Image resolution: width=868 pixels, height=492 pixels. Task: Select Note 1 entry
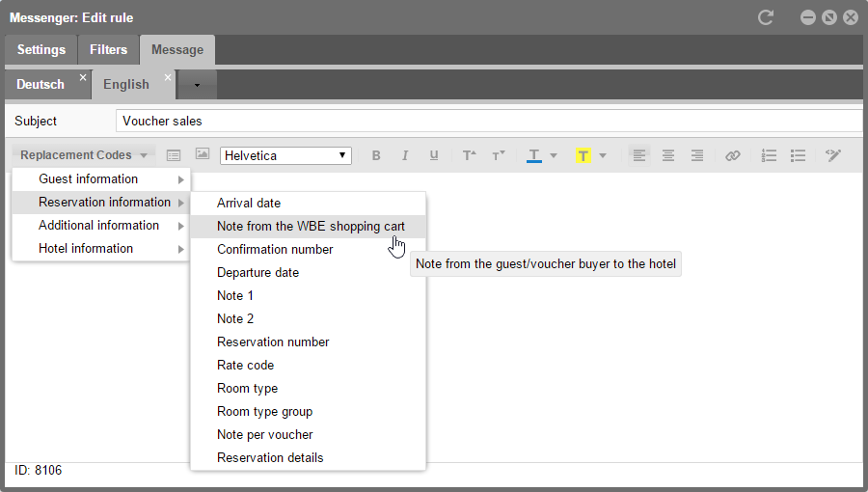308,296
